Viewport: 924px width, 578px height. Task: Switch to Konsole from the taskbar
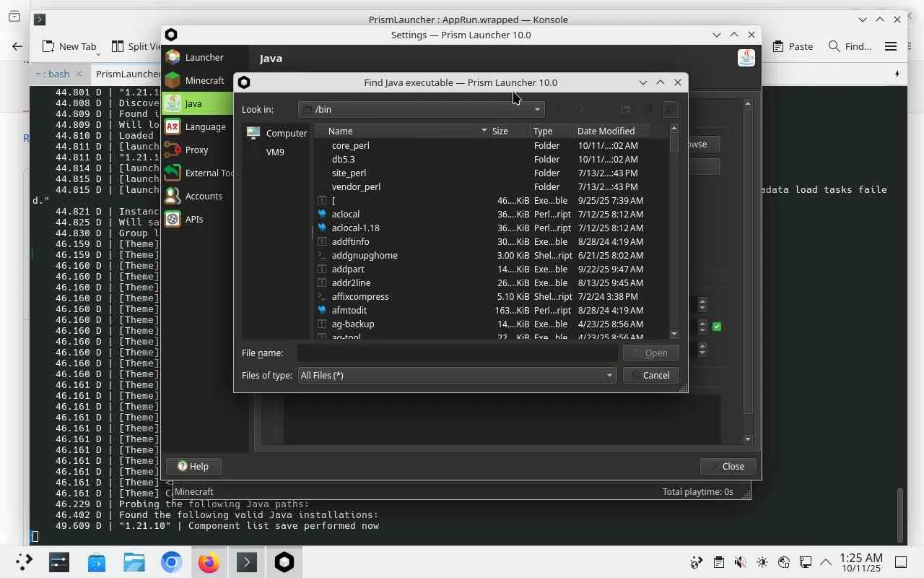click(x=247, y=562)
